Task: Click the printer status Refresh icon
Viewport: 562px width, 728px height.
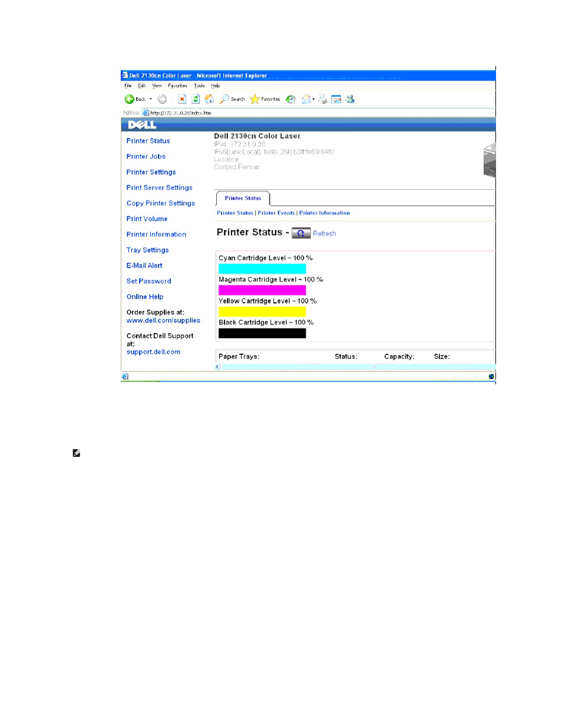Action: [301, 233]
